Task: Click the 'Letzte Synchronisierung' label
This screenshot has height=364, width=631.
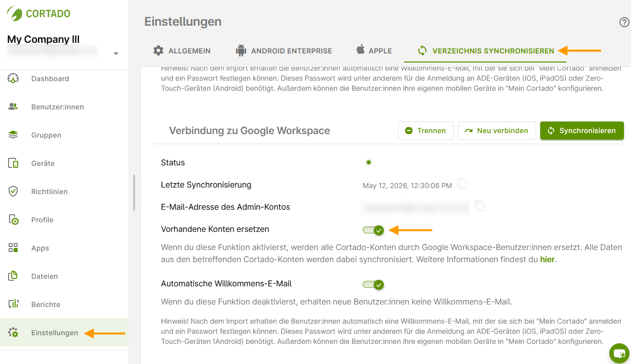Action: coord(206,185)
